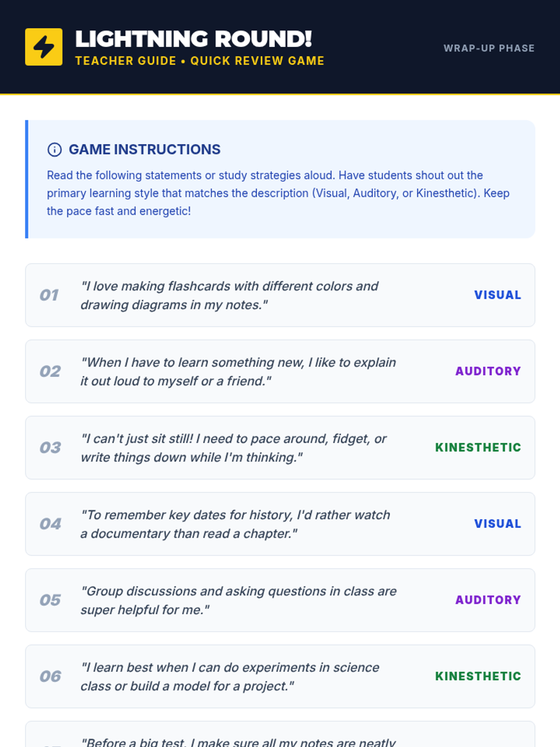
Task: Click the number 03 card index
Action: (50, 447)
